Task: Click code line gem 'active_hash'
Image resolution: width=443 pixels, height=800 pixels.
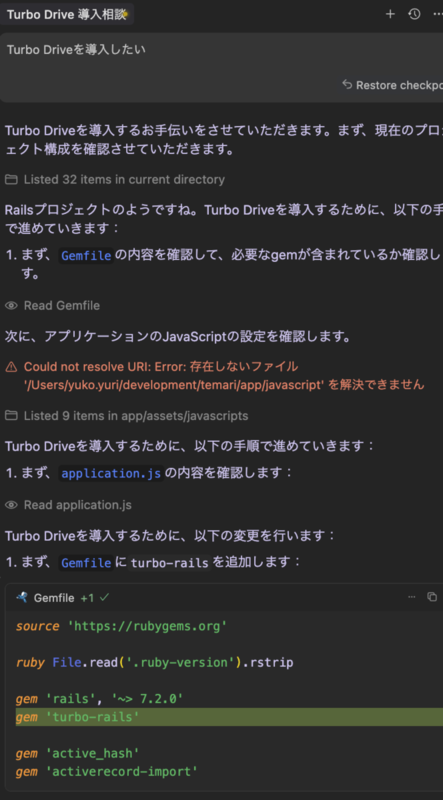Action: 78,753
